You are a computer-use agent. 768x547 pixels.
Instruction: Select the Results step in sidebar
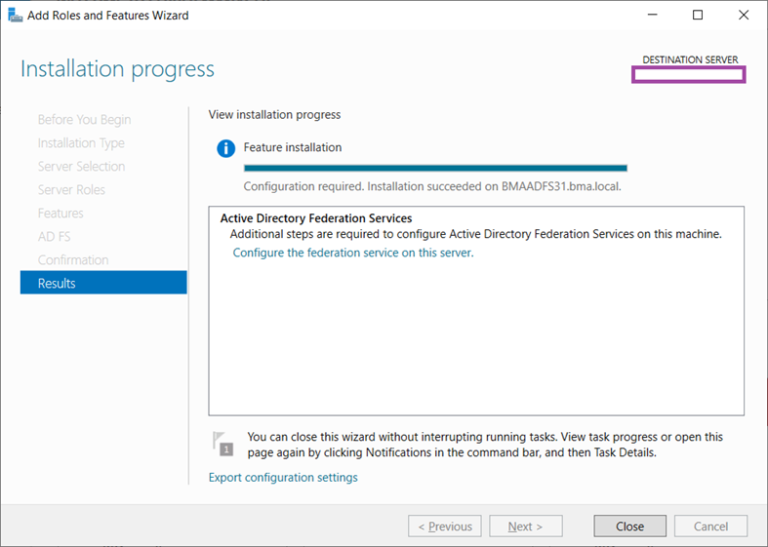click(x=103, y=283)
